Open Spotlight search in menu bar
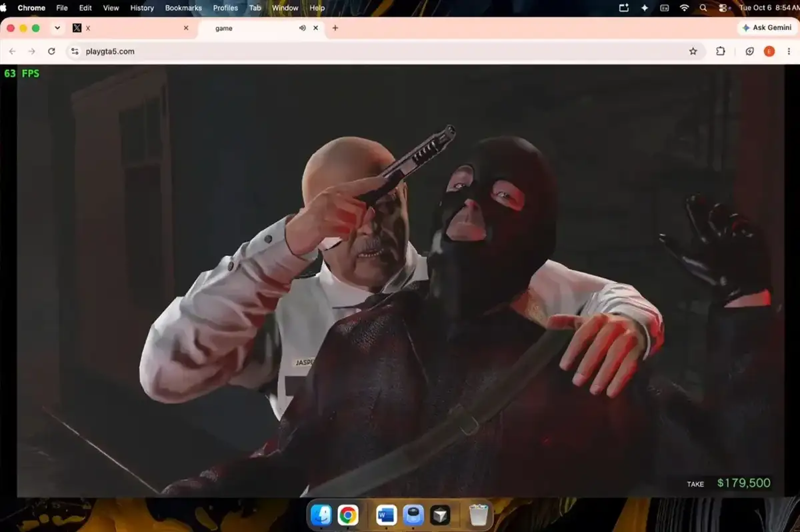 click(x=703, y=8)
